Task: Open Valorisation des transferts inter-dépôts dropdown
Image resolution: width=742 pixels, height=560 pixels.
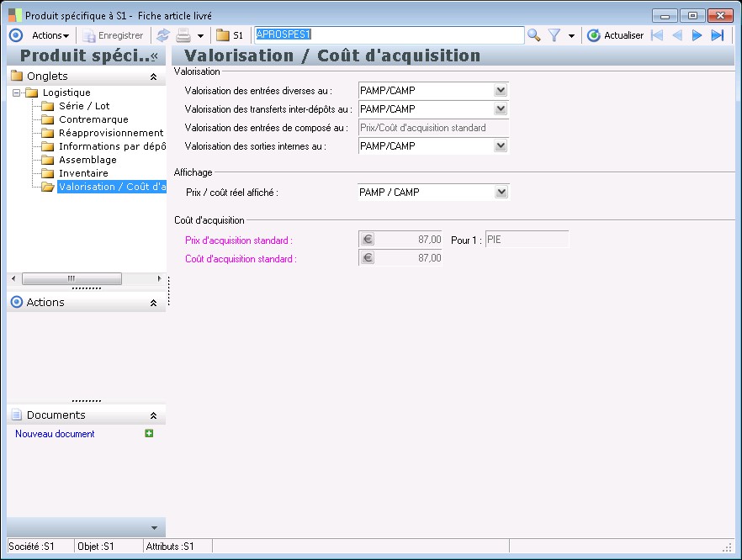Action: point(501,109)
